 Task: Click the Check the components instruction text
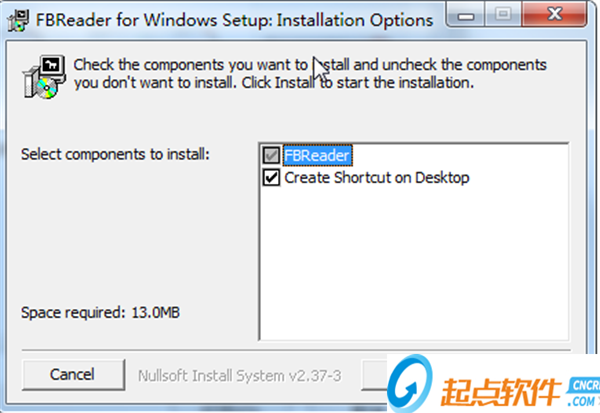(310, 74)
